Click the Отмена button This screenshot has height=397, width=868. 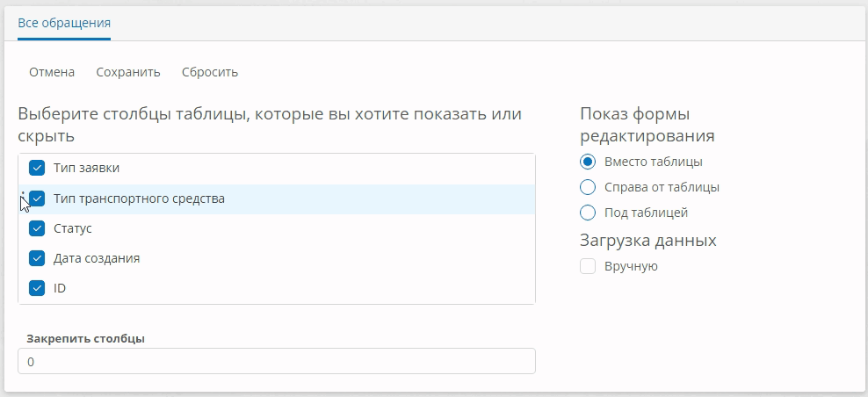pos(52,72)
